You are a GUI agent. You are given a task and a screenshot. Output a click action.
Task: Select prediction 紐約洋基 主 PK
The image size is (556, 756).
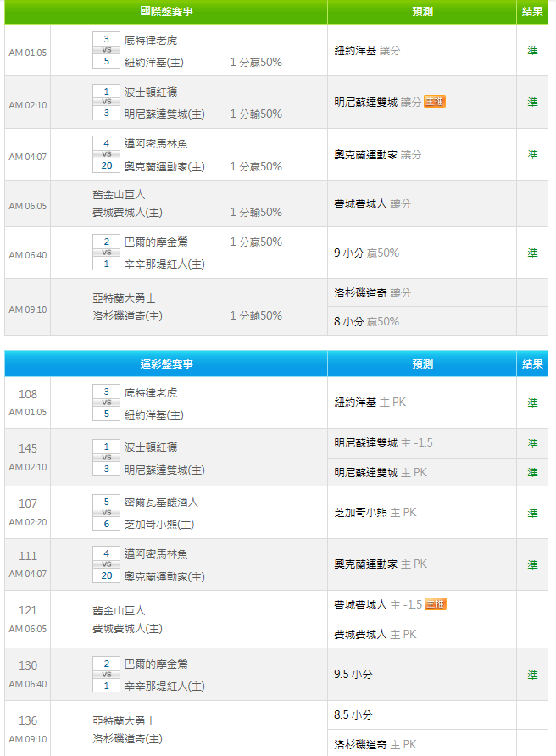click(x=370, y=402)
